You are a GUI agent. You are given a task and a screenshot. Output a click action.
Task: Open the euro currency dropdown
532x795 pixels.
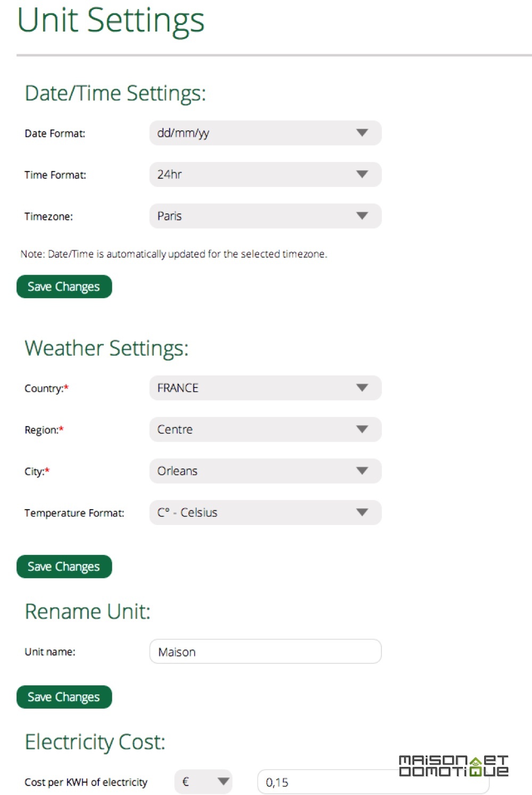pyautogui.click(x=203, y=782)
